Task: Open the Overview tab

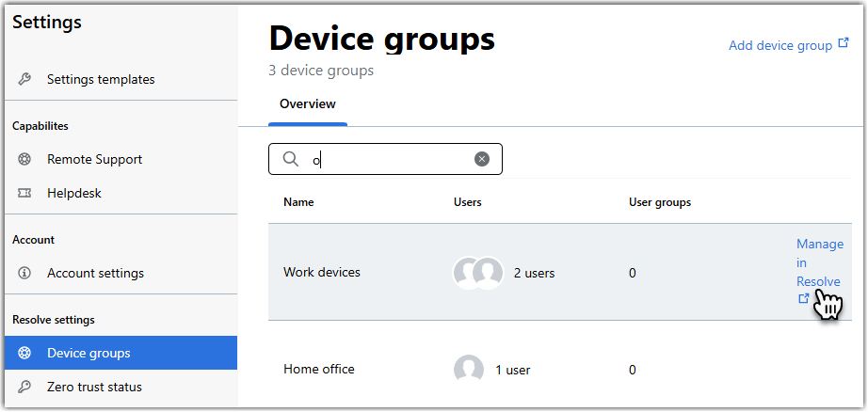Action: [x=308, y=104]
